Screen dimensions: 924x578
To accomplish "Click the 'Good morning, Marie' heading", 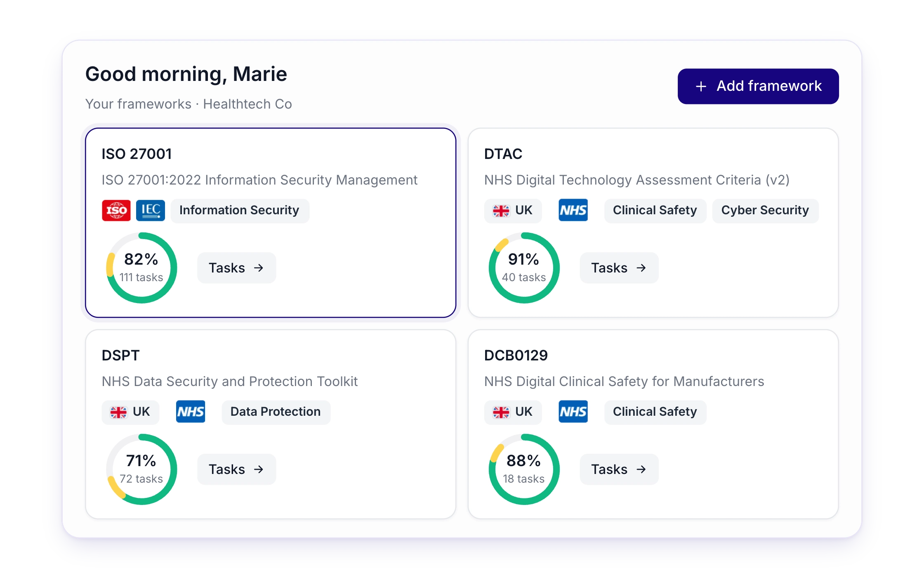I will tap(186, 74).
